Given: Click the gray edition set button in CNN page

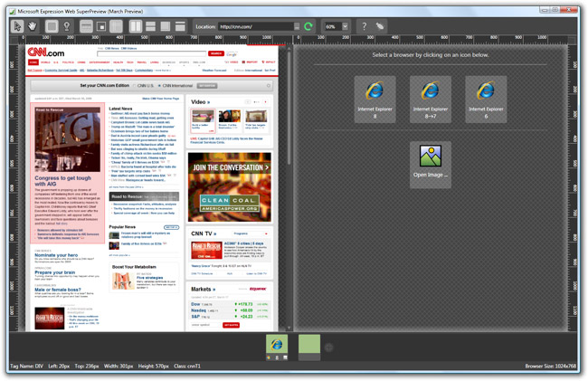Looking at the screenshot, I should click(x=207, y=86).
